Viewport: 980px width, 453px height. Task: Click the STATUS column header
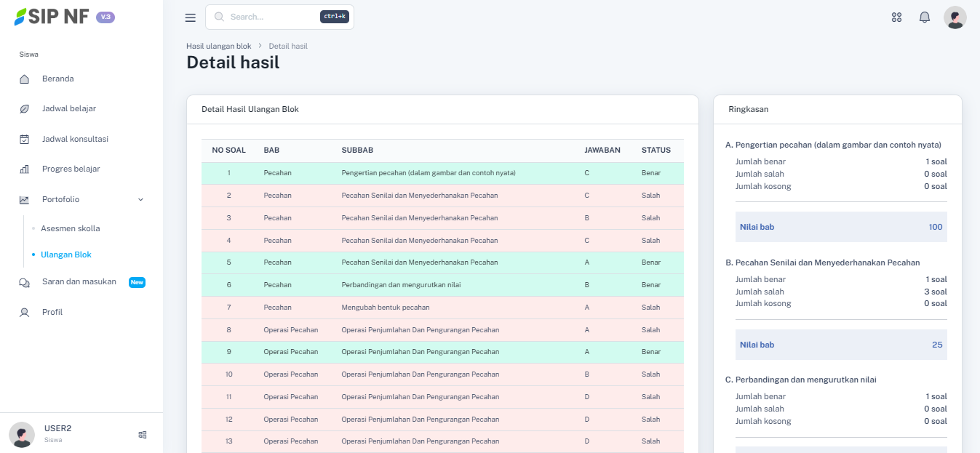[x=656, y=151]
